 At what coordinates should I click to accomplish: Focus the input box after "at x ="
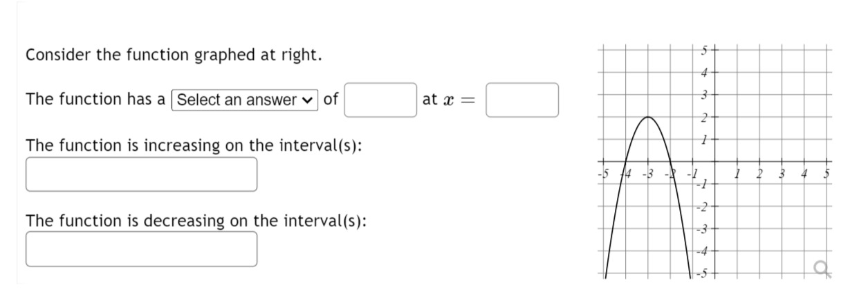522,100
